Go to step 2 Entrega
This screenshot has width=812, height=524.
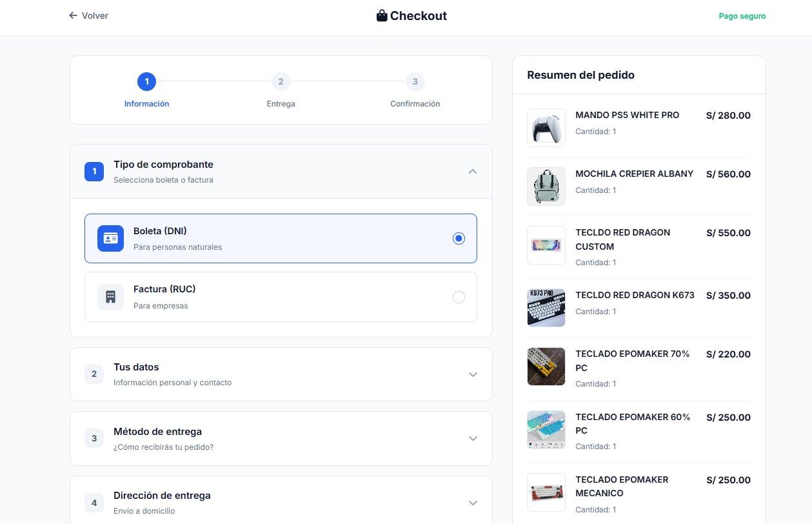(281, 82)
